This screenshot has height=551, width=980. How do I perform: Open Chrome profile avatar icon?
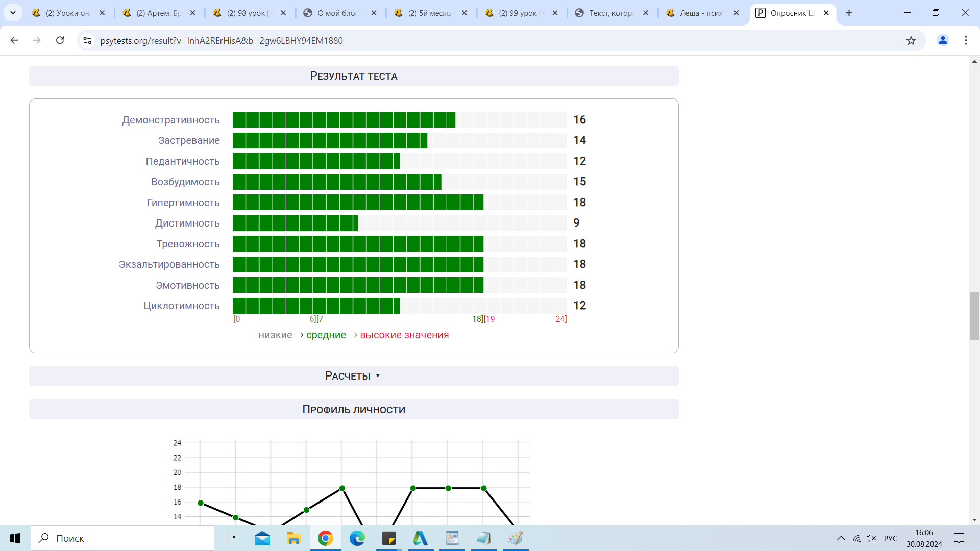click(x=942, y=40)
